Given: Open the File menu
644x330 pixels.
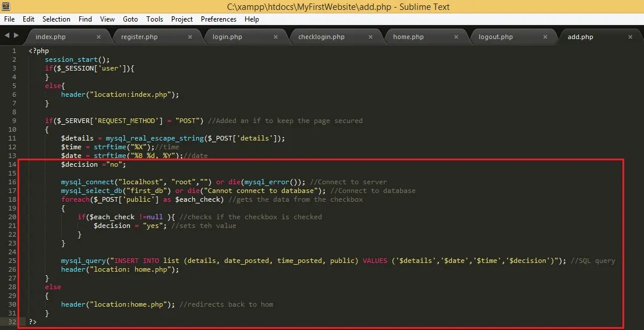Looking at the screenshot, I should click(x=9, y=19).
